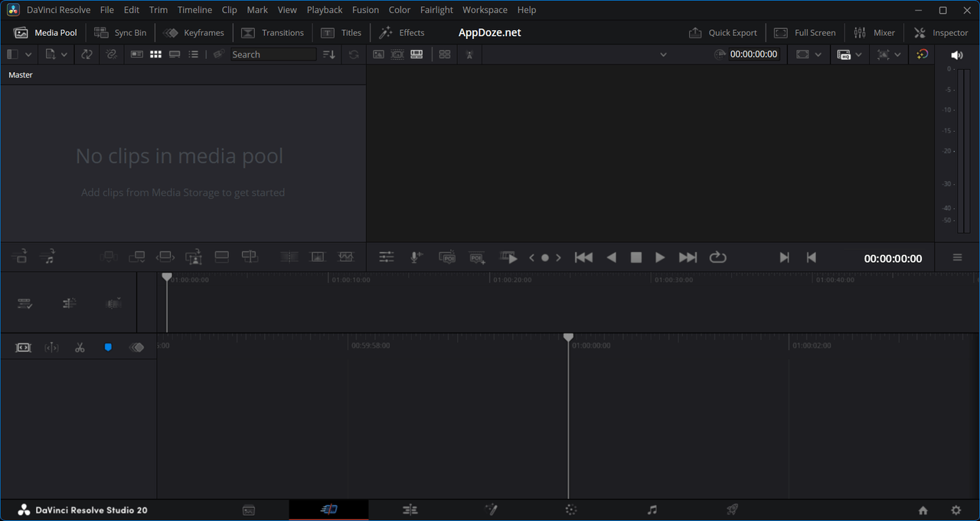
Task: Open project settings gear icon
Action: coord(955,510)
